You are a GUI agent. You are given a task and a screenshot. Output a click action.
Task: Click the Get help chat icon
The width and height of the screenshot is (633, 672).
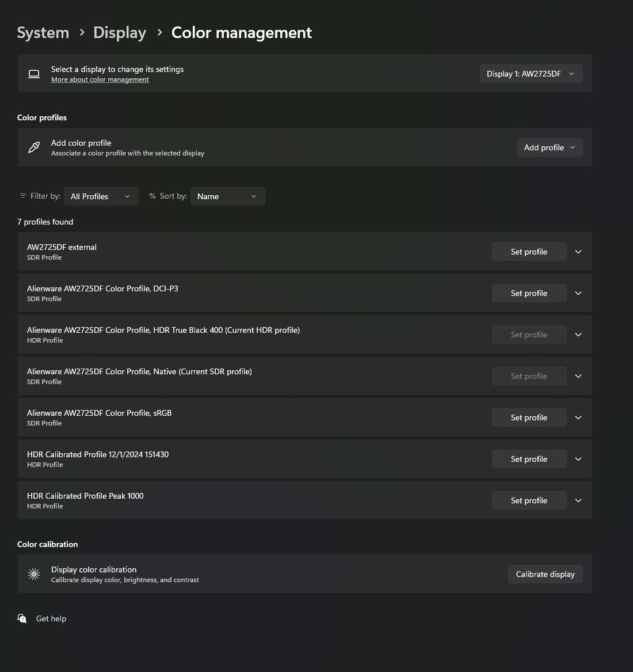(22, 618)
